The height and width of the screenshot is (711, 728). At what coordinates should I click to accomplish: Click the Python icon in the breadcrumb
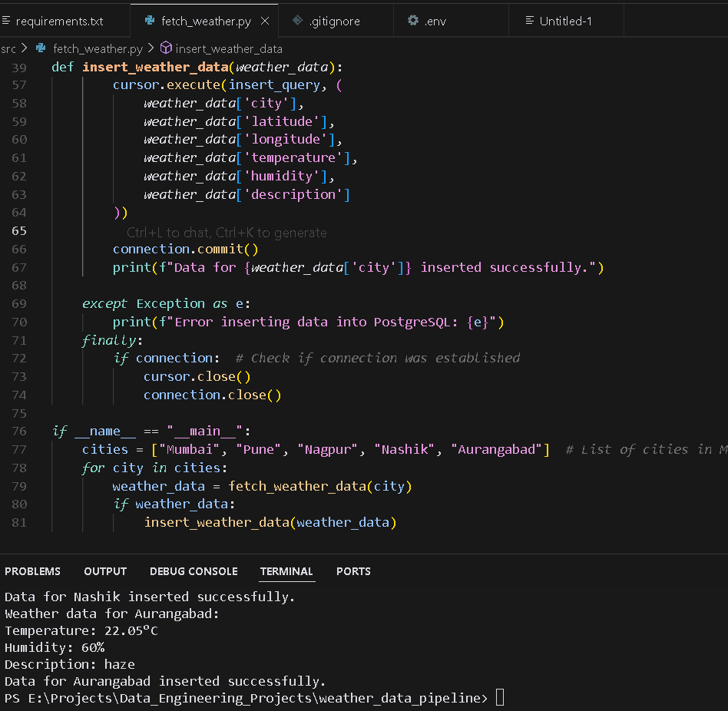(x=41, y=48)
